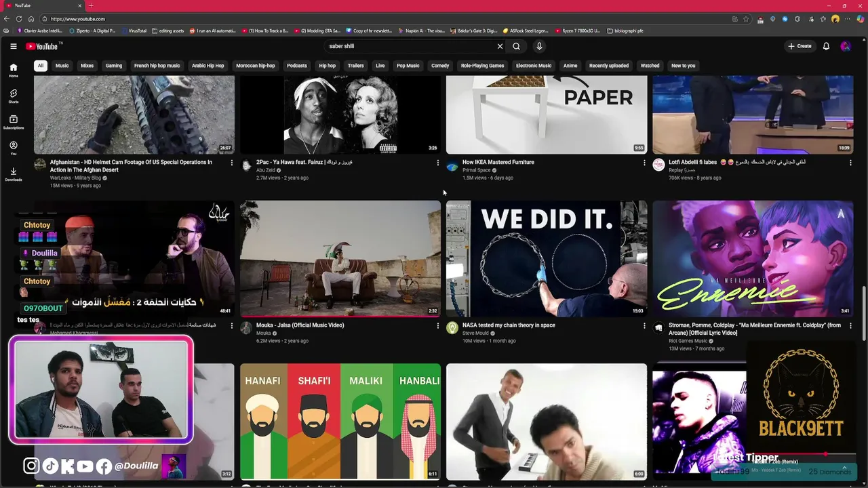
Task: Toggle the Recently uploaded chip
Action: coord(609,66)
